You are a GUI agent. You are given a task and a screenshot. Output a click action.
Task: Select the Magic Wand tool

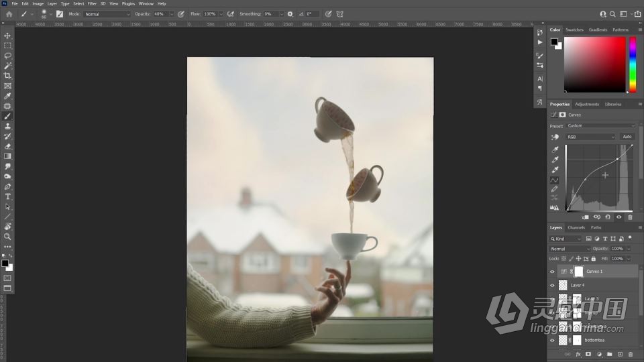click(x=7, y=66)
